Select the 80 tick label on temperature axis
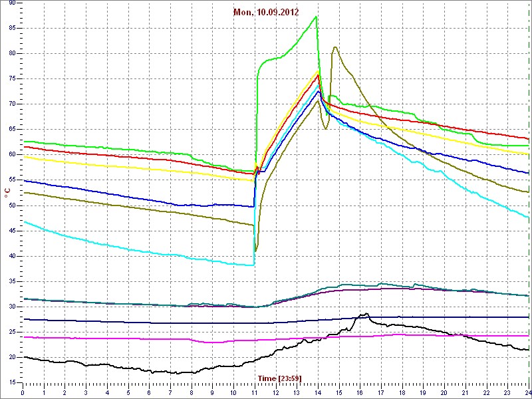The image size is (532, 399). click(x=11, y=54)
